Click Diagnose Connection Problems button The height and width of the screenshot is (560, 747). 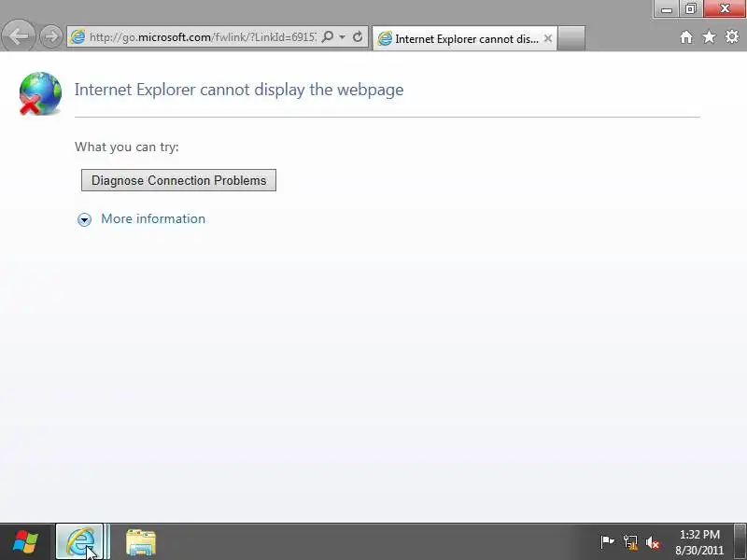[x=178, y=180]
